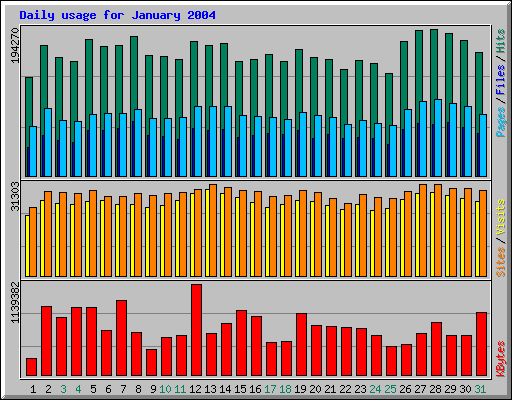Click day 30 on the x-axis

pos(465,389)
